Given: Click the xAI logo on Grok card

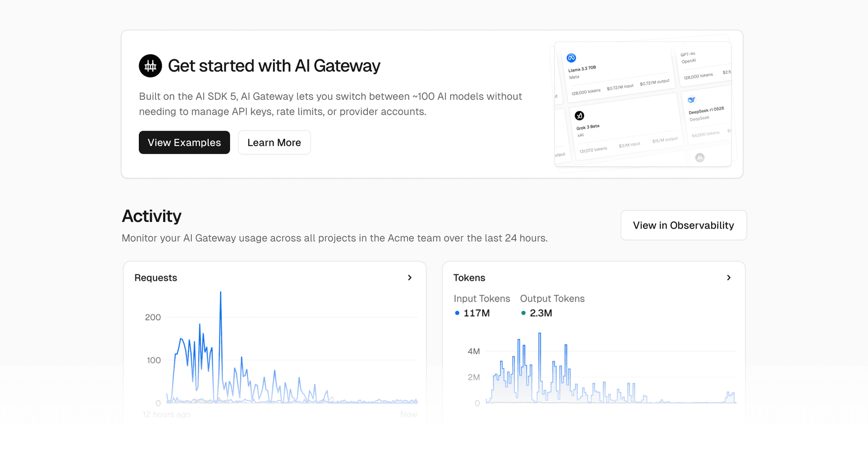Looking at the screenshot, I should [579, 116].
